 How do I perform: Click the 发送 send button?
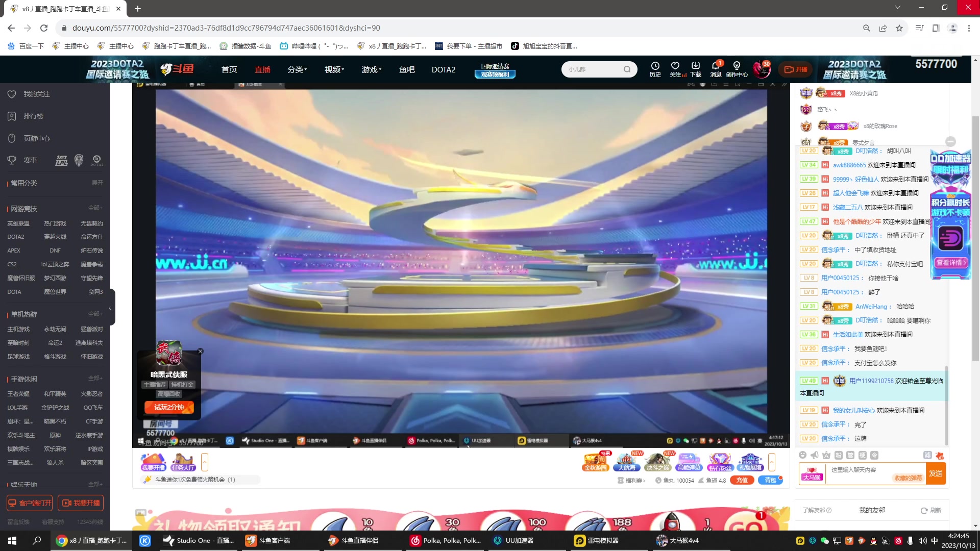click(x=936, y=473)
